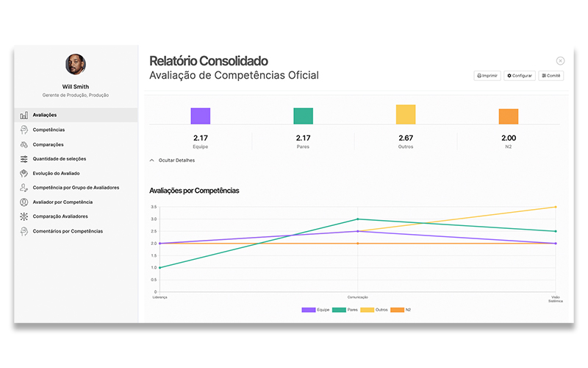Click the Quantidade de seleções sliders icon
588x368 pixels.
click(24, 159)
